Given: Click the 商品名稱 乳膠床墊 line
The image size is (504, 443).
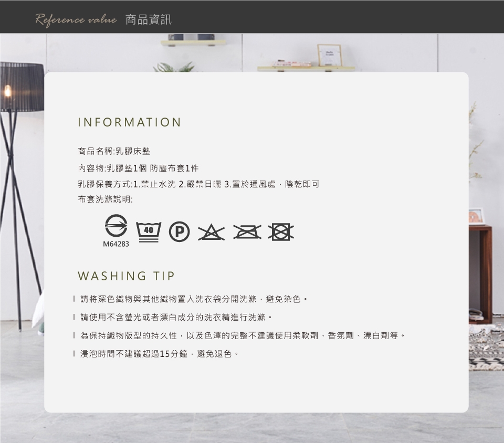Looking at the screenshot, I should click(114, 151).
